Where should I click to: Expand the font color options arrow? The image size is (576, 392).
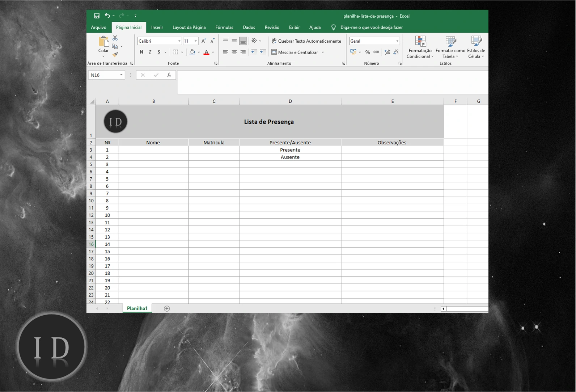coord(213,52)
